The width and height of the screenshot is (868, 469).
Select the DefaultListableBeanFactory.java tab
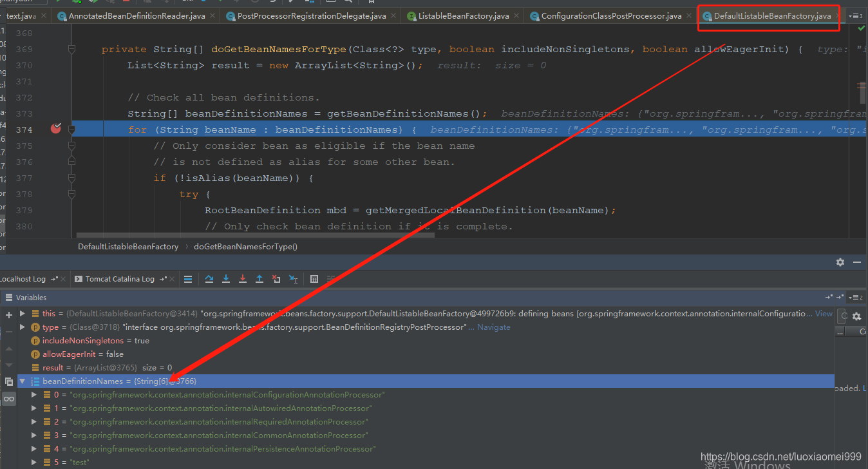[x=771, y=15]
